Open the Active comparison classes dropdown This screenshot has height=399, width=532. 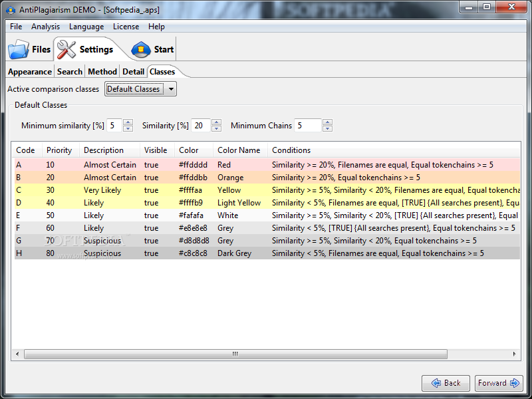140,89
